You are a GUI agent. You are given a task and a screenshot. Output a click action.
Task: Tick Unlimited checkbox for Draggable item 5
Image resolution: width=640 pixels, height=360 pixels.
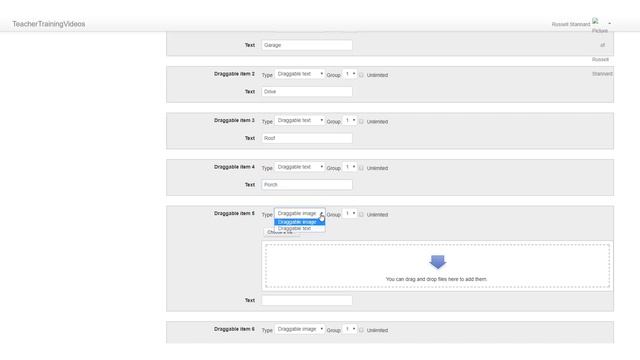pos(361,215)
